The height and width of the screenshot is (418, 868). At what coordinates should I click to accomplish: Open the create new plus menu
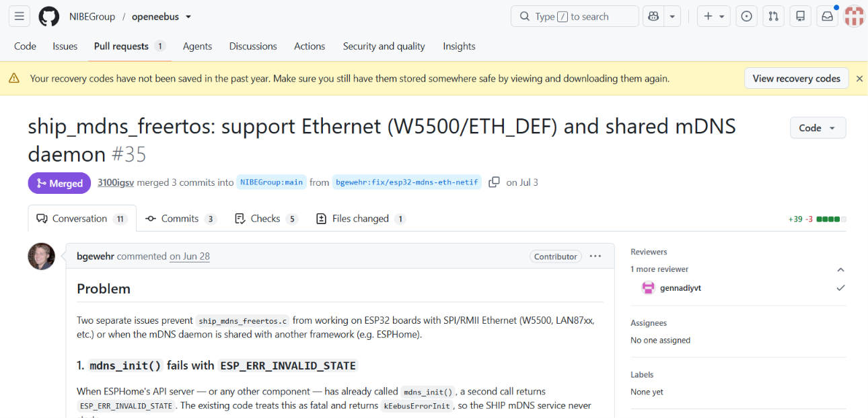click(714, 16)
